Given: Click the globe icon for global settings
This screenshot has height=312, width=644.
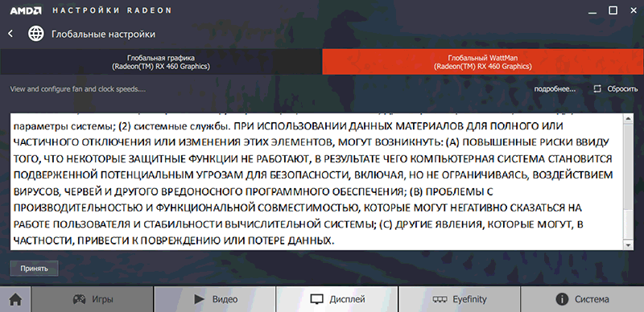Looking at the screenshot, I should pos(35,34).
